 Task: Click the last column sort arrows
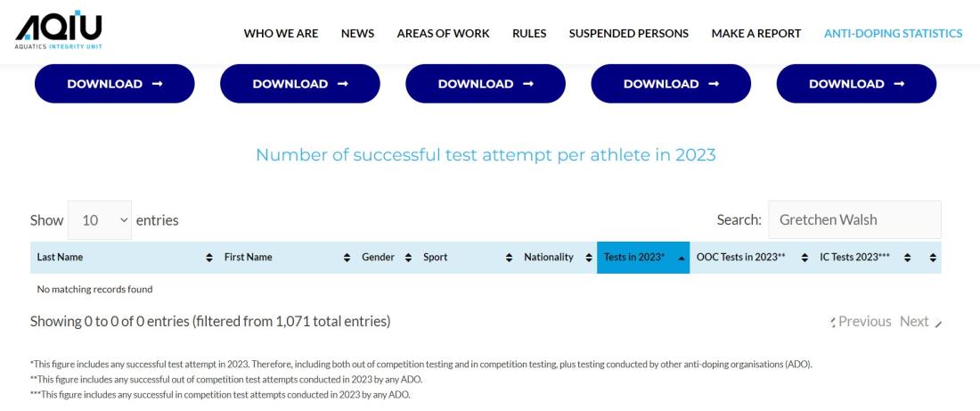pos(933,258)
